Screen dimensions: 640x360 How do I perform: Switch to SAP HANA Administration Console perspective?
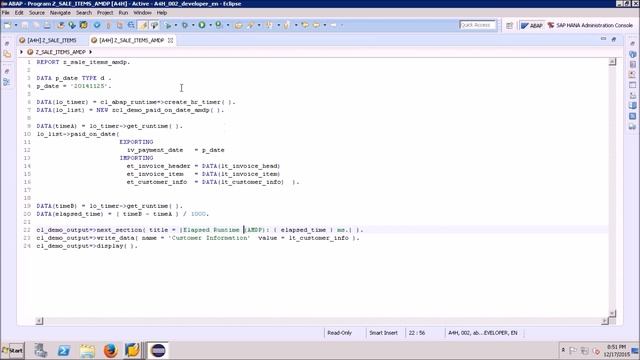(590, 25)
